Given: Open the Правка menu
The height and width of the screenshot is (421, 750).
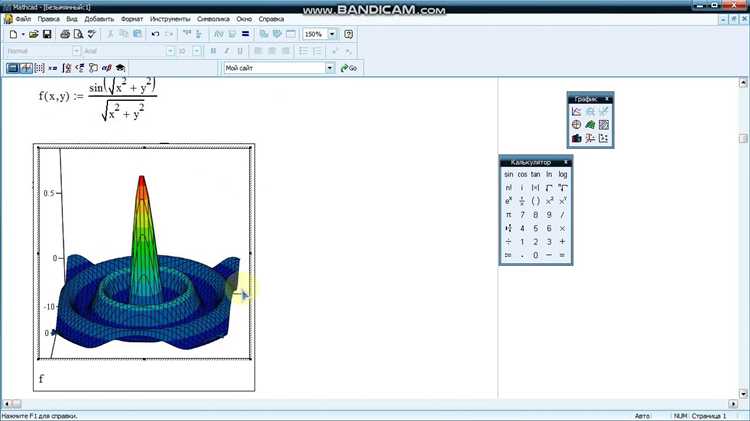Looking at the screenshot, I should point(49,19).
